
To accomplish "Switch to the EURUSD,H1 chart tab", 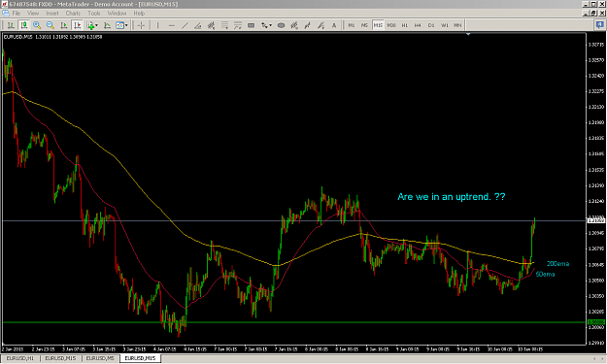I will (20, 358).
